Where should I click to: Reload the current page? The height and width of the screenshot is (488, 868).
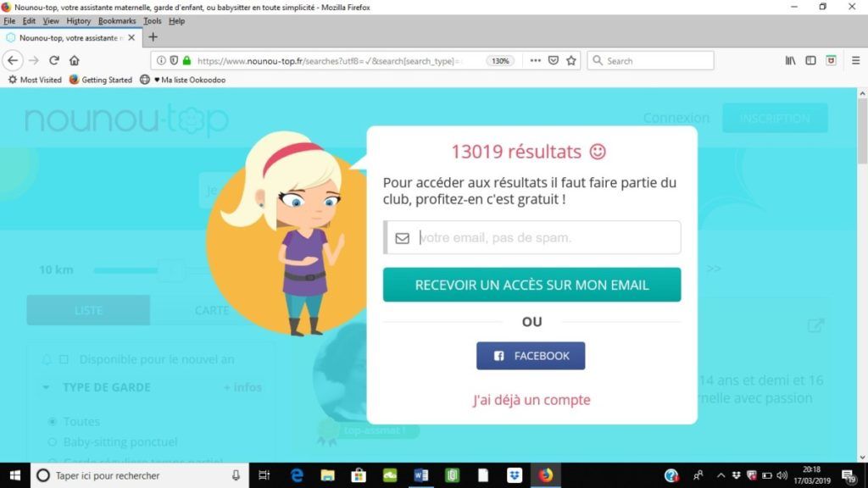point(53,60)
